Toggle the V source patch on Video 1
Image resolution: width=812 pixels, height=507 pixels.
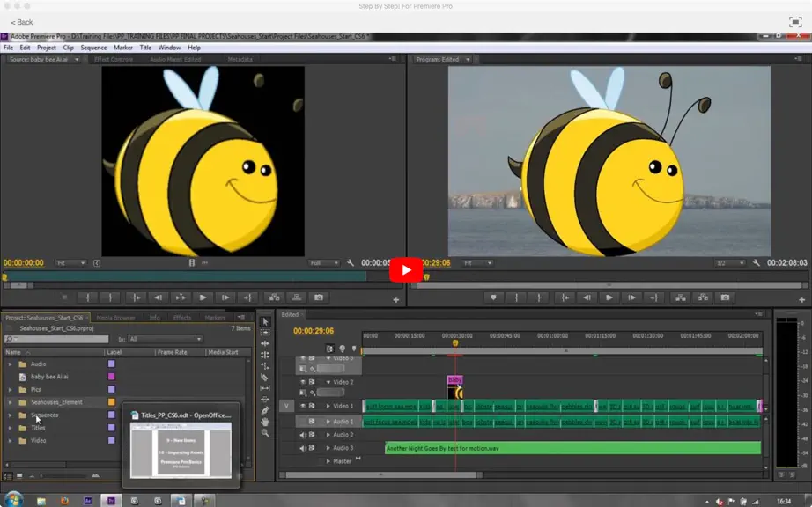tap(286, 406)
